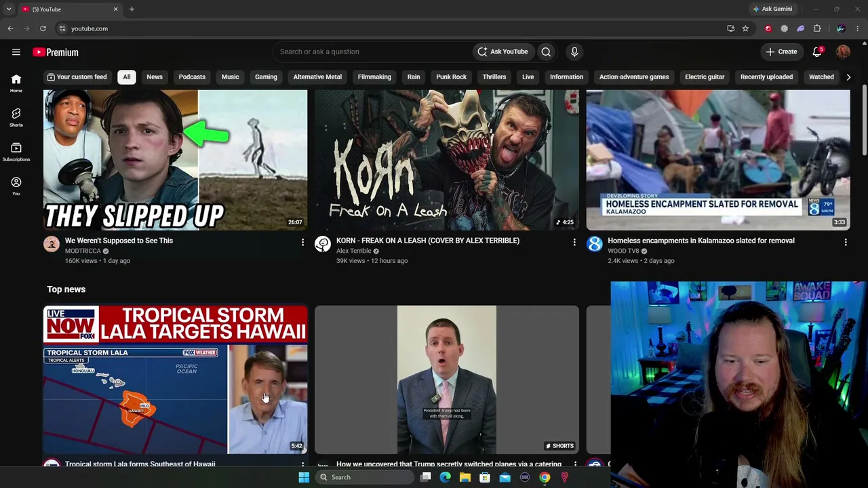Click the magnifier search button
Screen dimensions: 868x488
(x=546, y=52)
